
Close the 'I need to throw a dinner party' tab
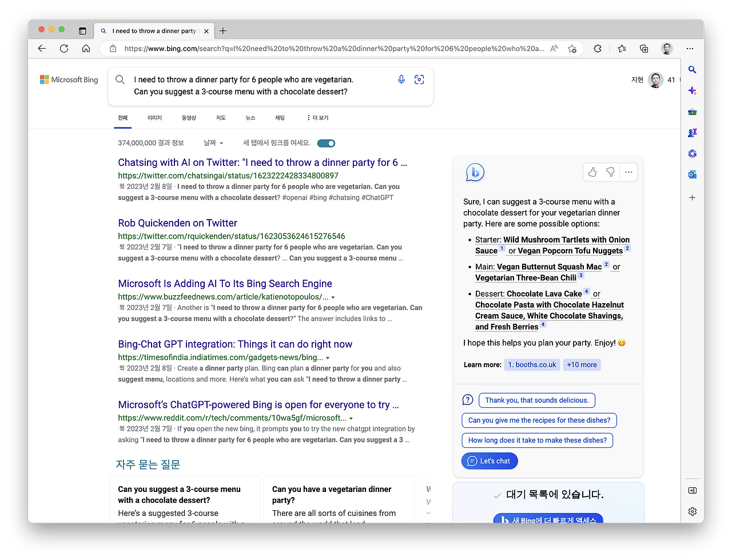pyautogui.click(x=206, y=31)
